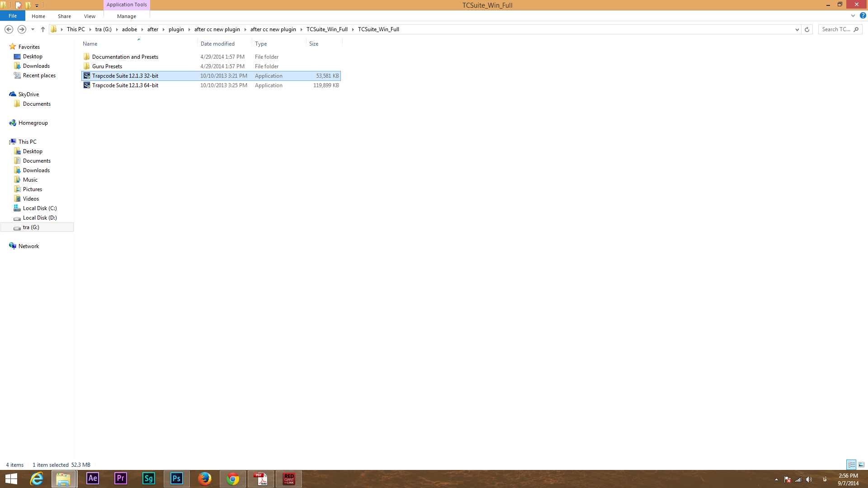This screenshot has height=488, width=868.
Task: Click the search box input field
Action: click(x=839, y=28)
